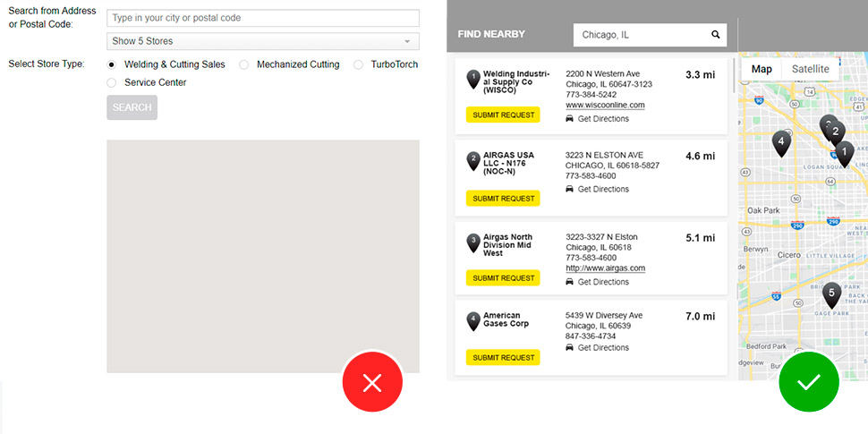Submit request for Welding Industrial Supply Co

(503, 115)
